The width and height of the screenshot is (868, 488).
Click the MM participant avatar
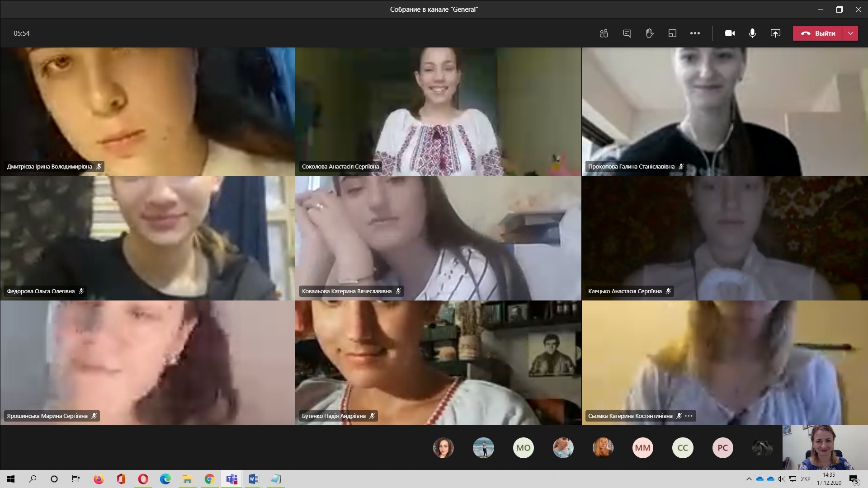point(642,448)
